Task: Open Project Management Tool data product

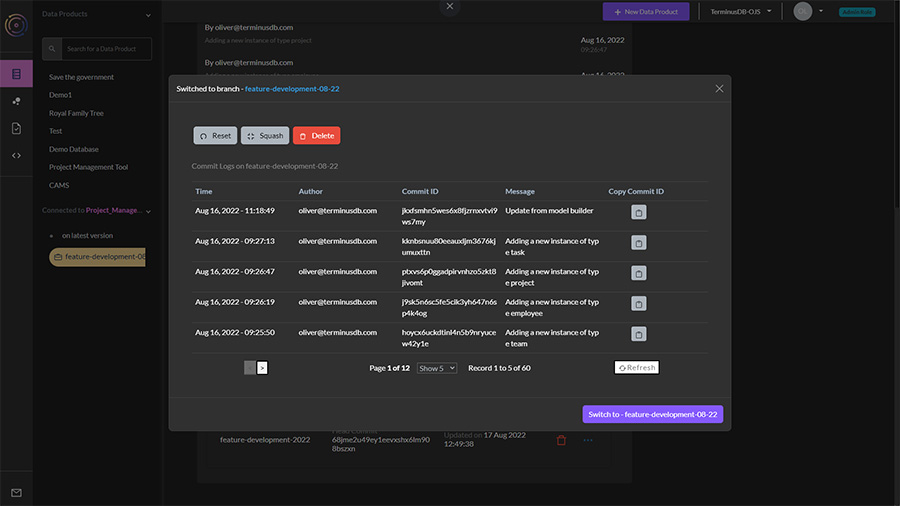Action: (88, 167)
